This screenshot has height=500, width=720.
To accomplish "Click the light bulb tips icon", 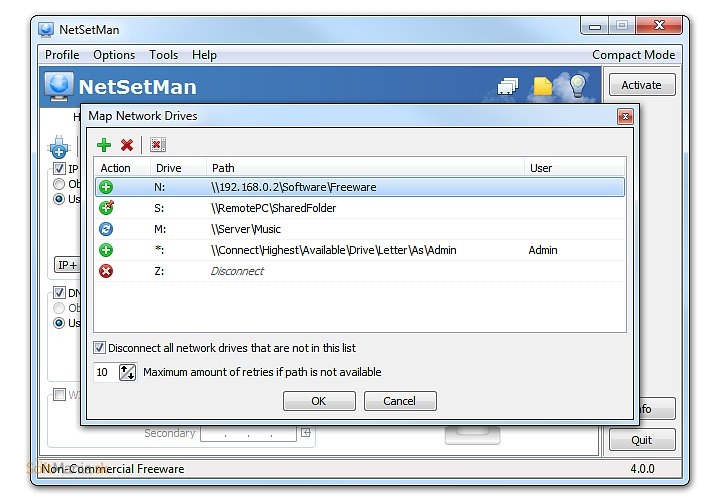I will (x=577, y=85).
